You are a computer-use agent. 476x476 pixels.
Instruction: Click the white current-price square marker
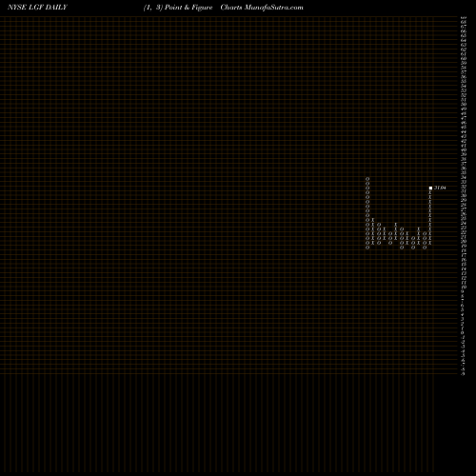pyautogui.click(x=430, y=188)
